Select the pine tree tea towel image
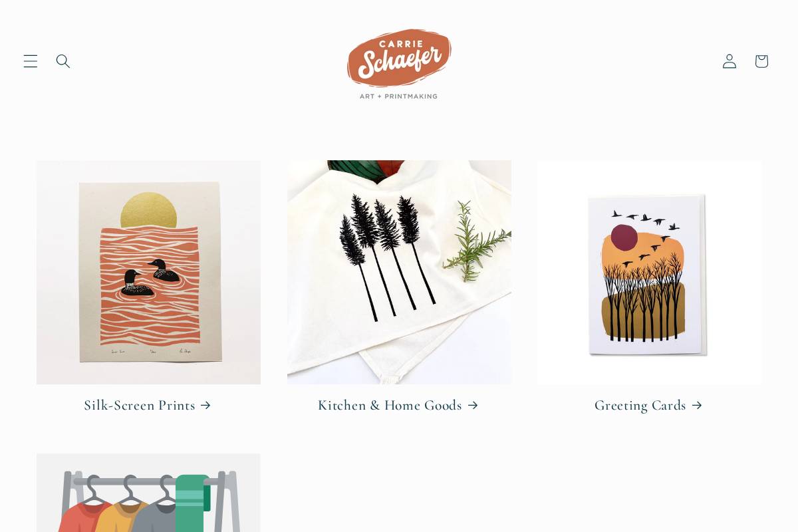Viewport: 798px width, 532px height. coord(399,272)
